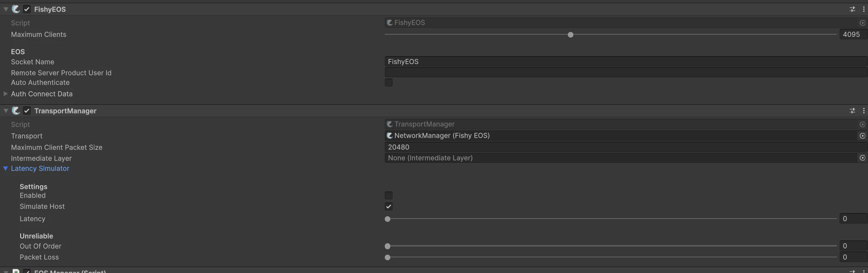Click the object picker for TransportManager Script
Screen dimensions: 868x273
pos(863,124)
